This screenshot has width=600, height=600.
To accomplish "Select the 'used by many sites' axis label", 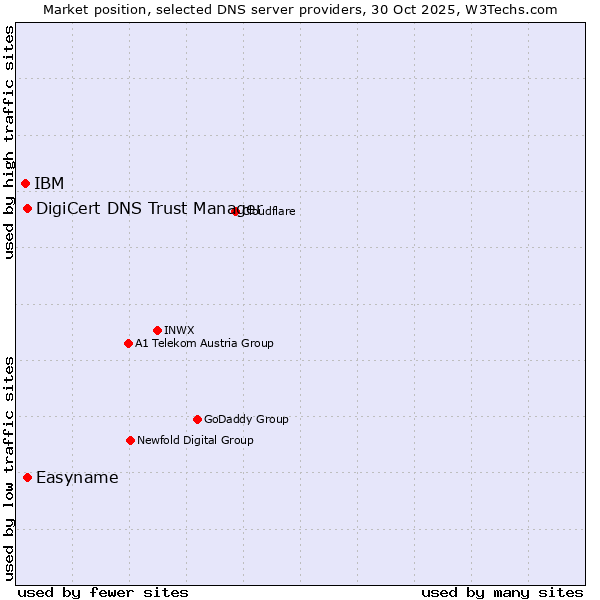I will 502,592.
